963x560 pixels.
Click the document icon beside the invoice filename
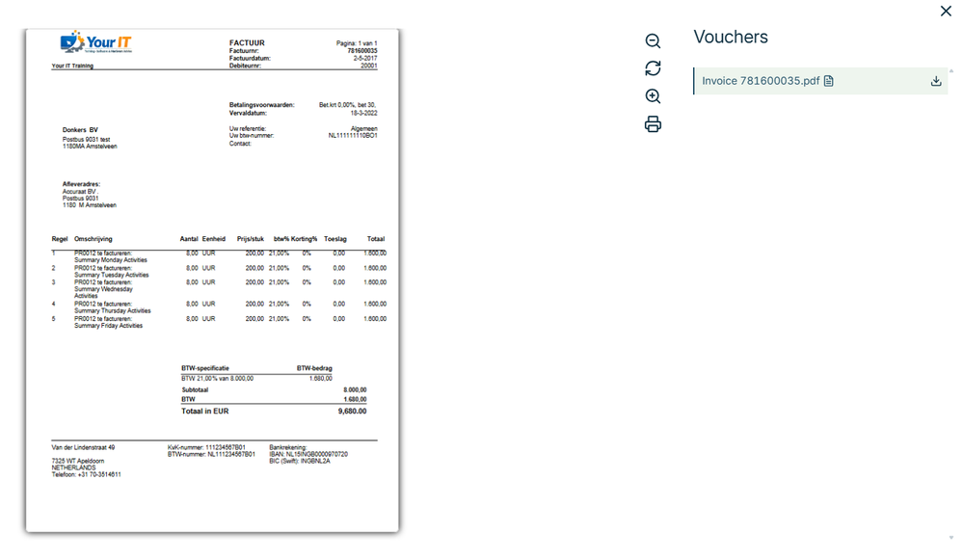tap(828, 81)
